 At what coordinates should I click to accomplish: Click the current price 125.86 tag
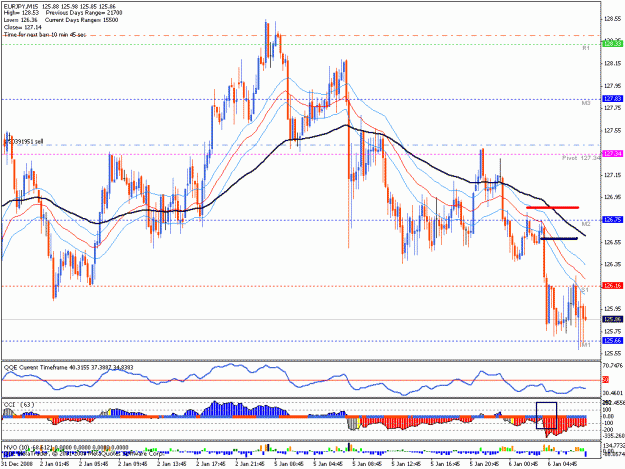click(x=613, y=319)
